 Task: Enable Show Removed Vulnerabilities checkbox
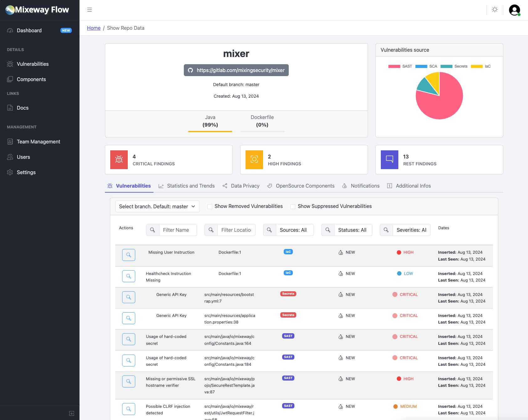tap(210, 207)
